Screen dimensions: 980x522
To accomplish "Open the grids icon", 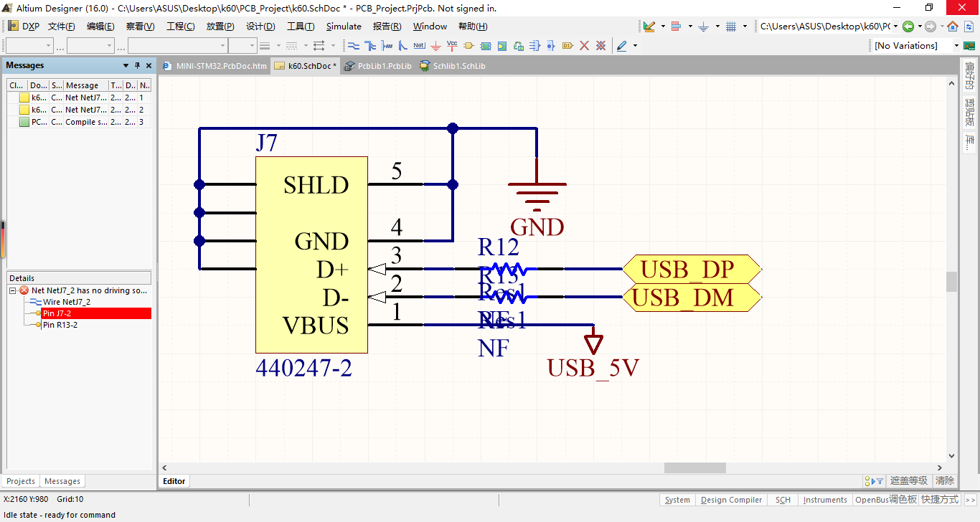I will 731,27.
